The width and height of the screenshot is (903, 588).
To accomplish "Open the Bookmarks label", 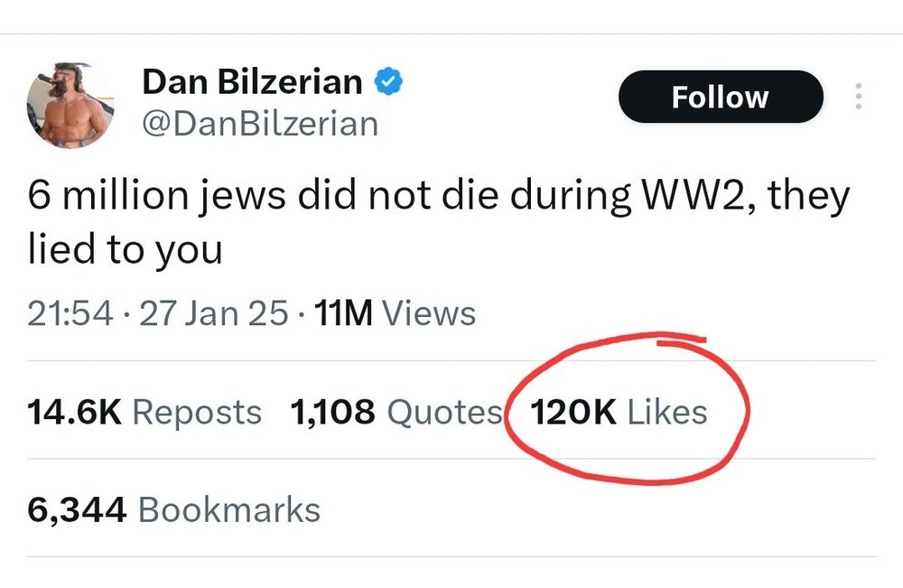I will tap(229, 509).
